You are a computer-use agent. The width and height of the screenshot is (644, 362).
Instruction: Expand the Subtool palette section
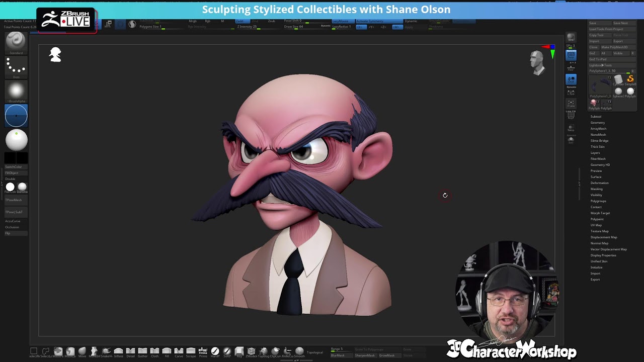pos(596,117)
